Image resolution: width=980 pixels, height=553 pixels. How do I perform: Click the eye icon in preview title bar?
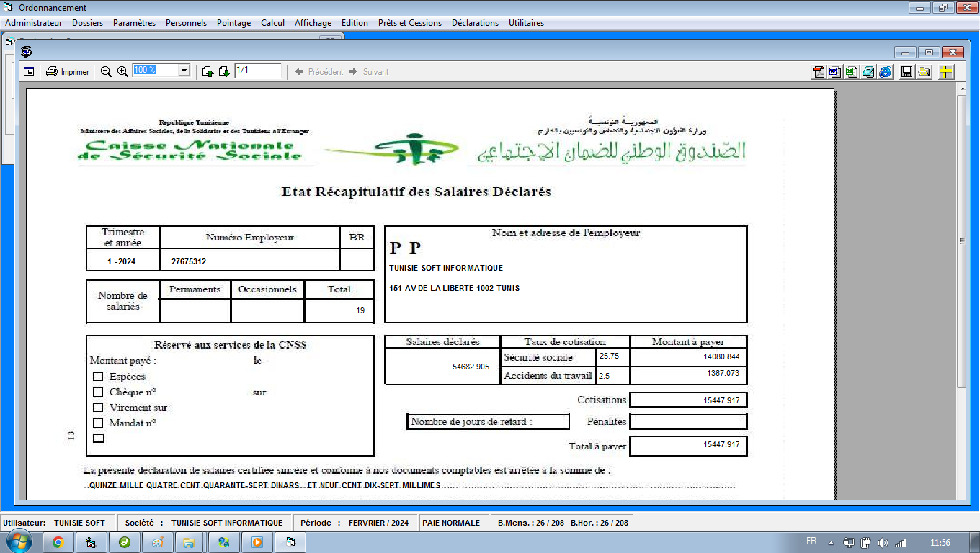(27, 51)
